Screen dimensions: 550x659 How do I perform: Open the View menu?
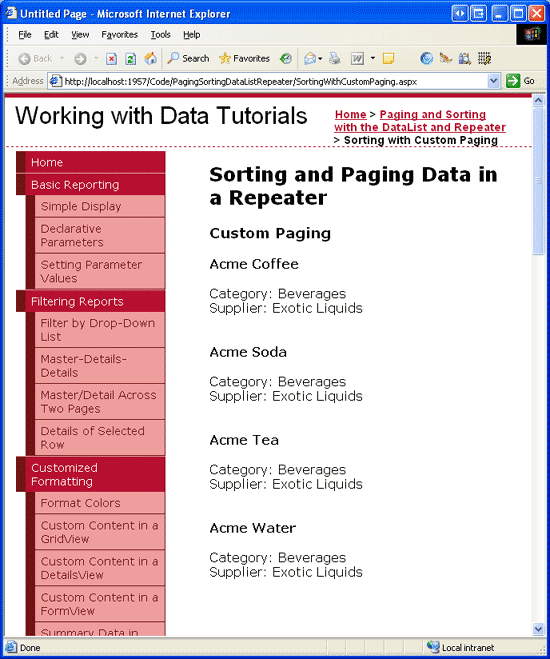[x=80, y=35]
